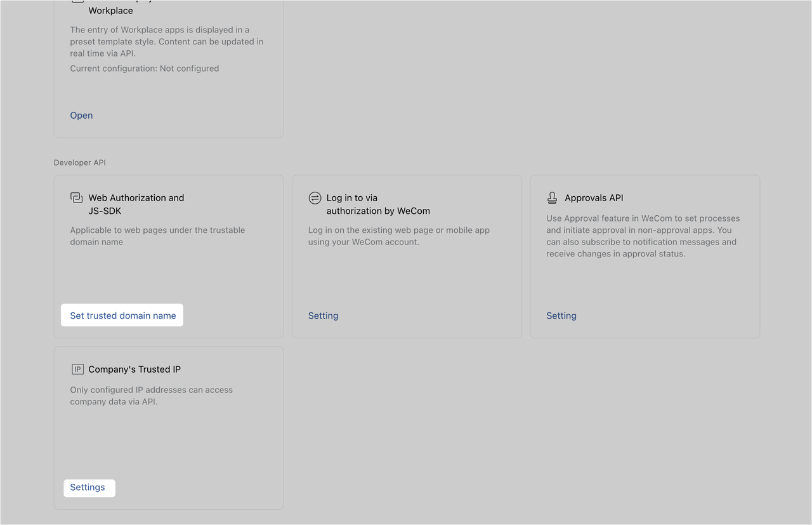Open Setting for the Approvals API card
The width and height of the screenshot is (812, 525).
[561, 316]
